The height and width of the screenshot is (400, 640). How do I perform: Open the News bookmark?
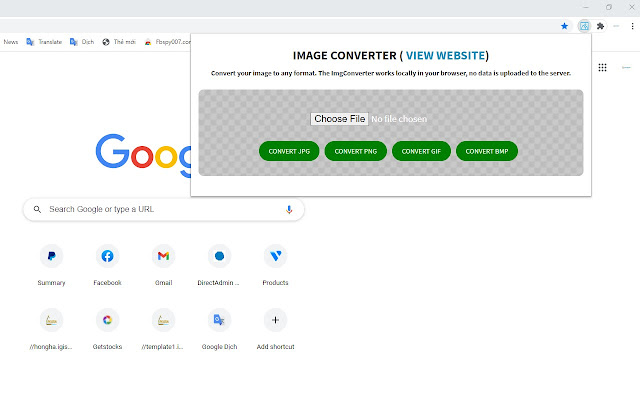pos(11,42)
